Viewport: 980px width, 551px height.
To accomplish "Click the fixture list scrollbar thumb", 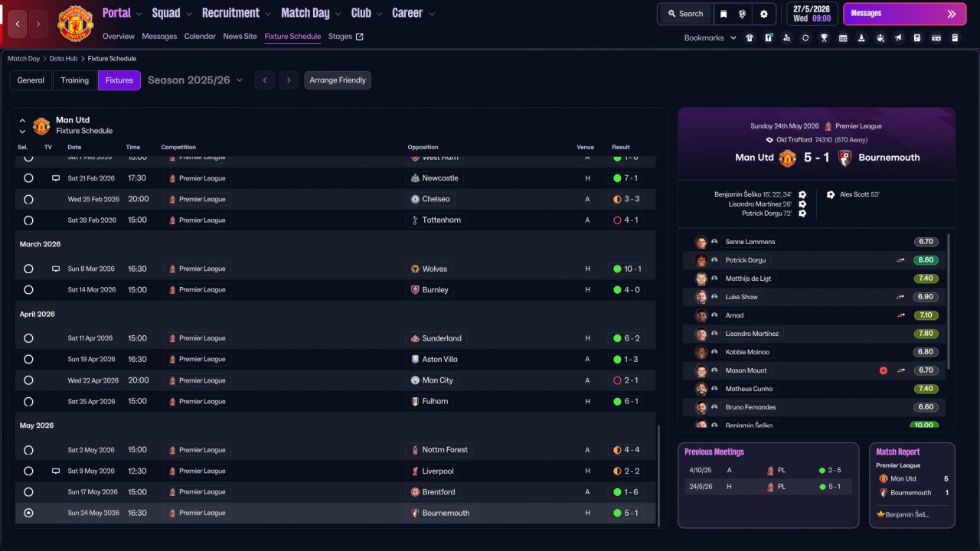I will coord(658,474).
